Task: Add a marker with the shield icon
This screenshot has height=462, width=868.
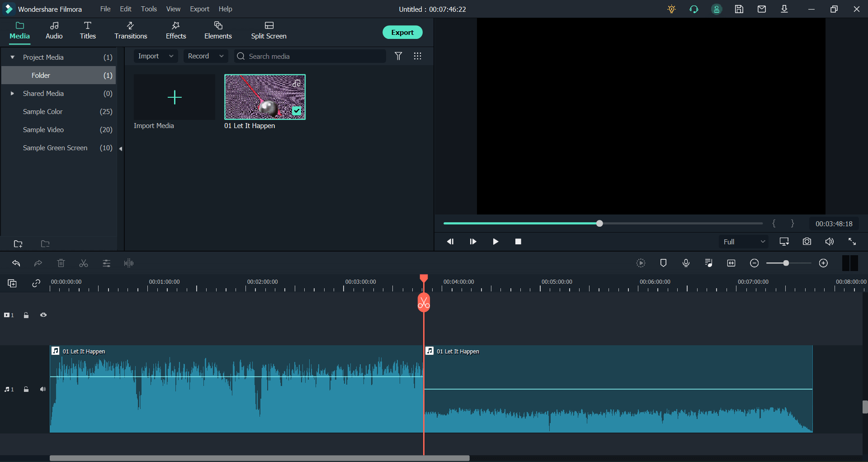Action: [x=663, y=263]
